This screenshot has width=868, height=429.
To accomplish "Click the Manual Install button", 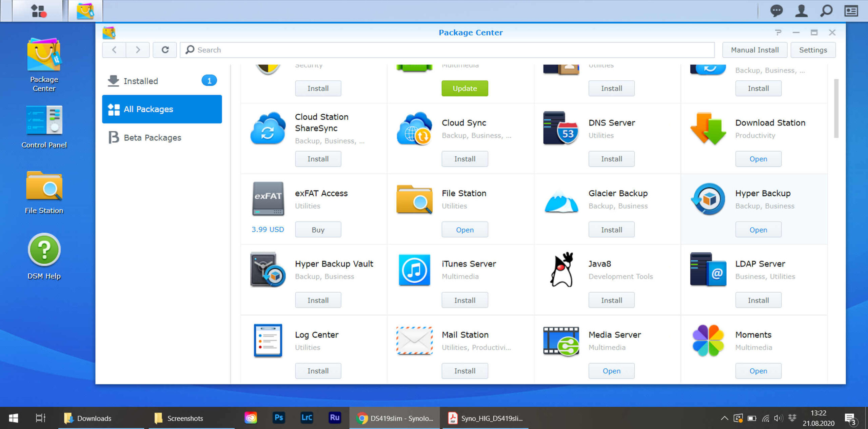I will (x=754, y=50).
